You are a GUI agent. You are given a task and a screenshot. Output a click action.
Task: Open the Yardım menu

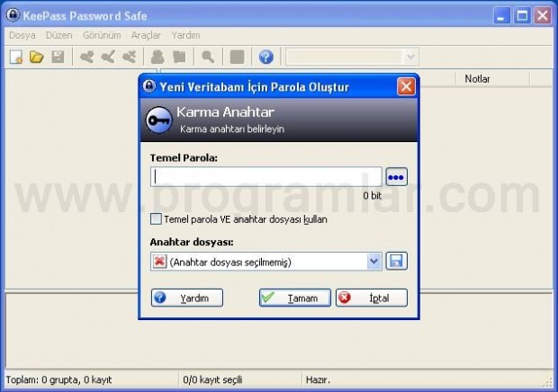click(x=185, y=35)
